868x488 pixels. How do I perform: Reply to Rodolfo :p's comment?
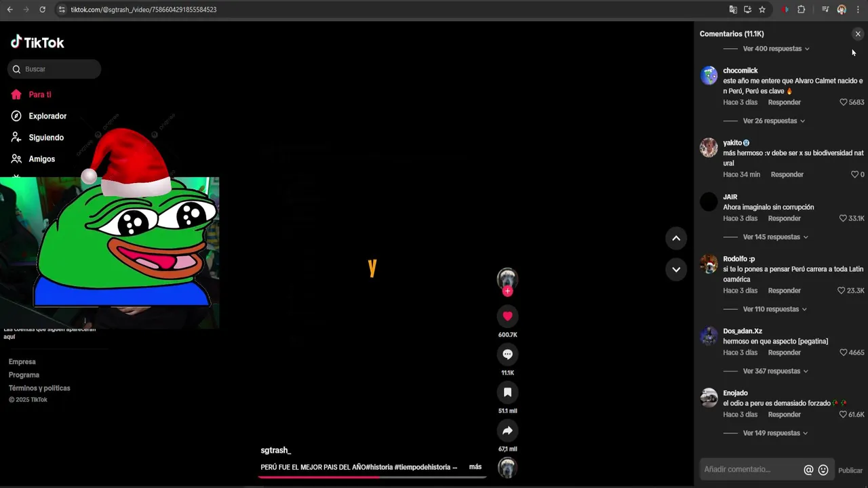tap(784, 291)
